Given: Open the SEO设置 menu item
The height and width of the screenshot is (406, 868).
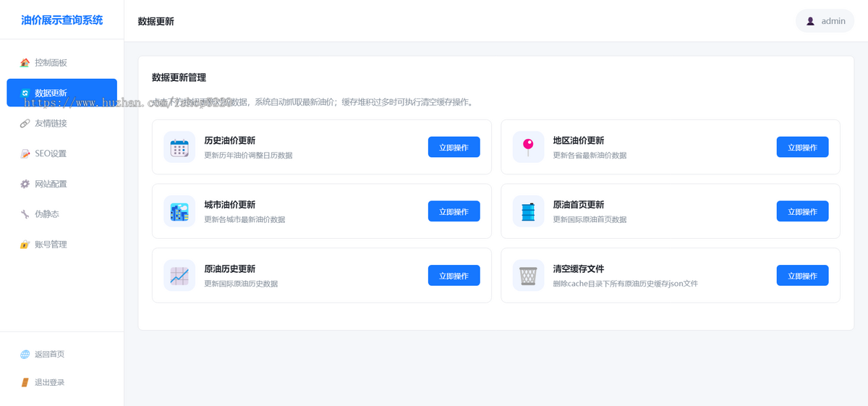Looking at the screenshot, I should click(61, 153).
